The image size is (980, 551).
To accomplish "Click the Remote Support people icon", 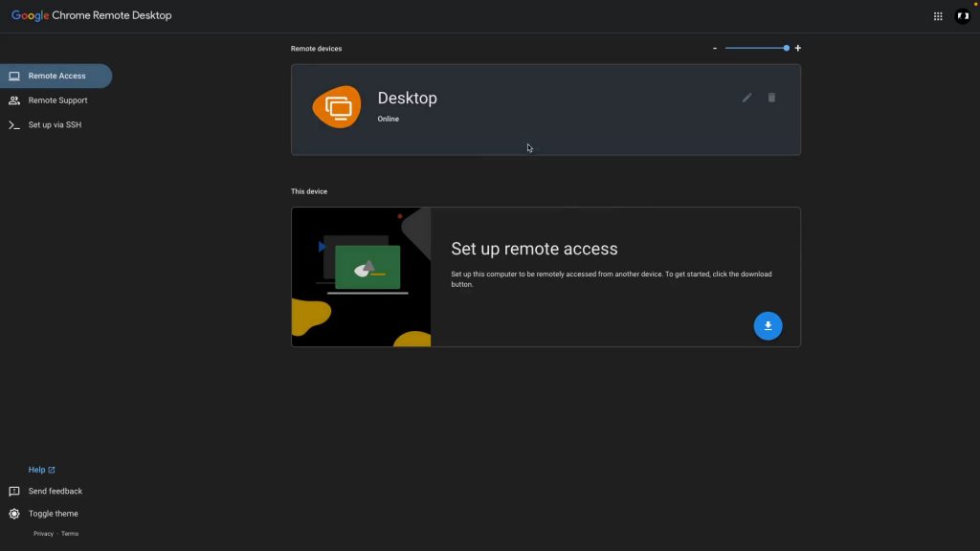I will (13, 99).
